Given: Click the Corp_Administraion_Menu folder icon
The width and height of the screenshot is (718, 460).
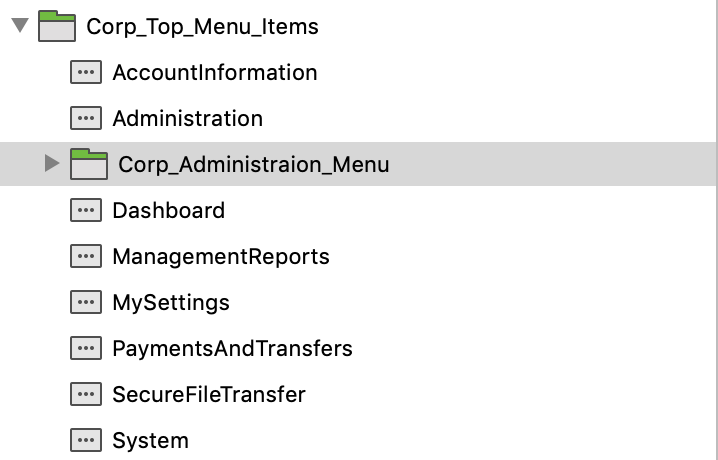Looking at the screenshot, I should 89,164.
